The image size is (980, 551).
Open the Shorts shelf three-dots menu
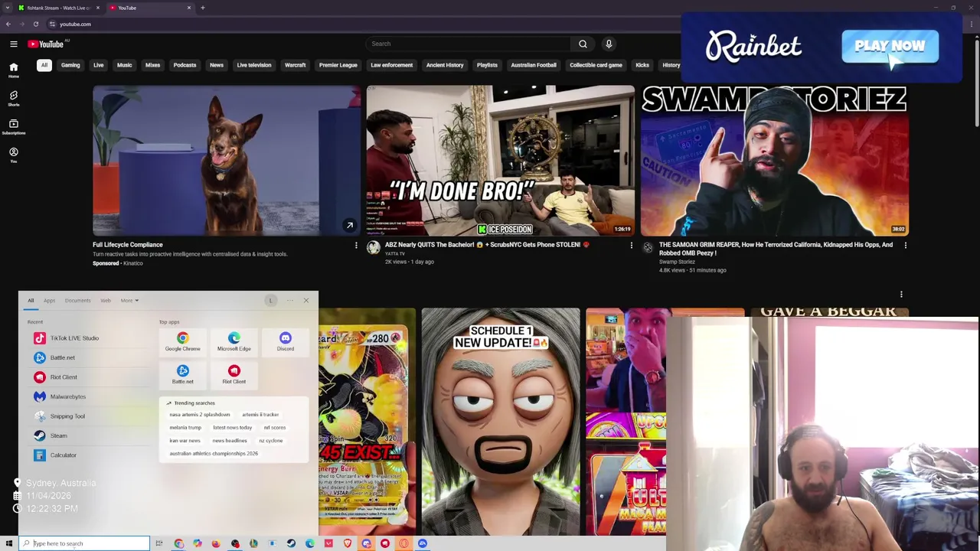(901, 294)
